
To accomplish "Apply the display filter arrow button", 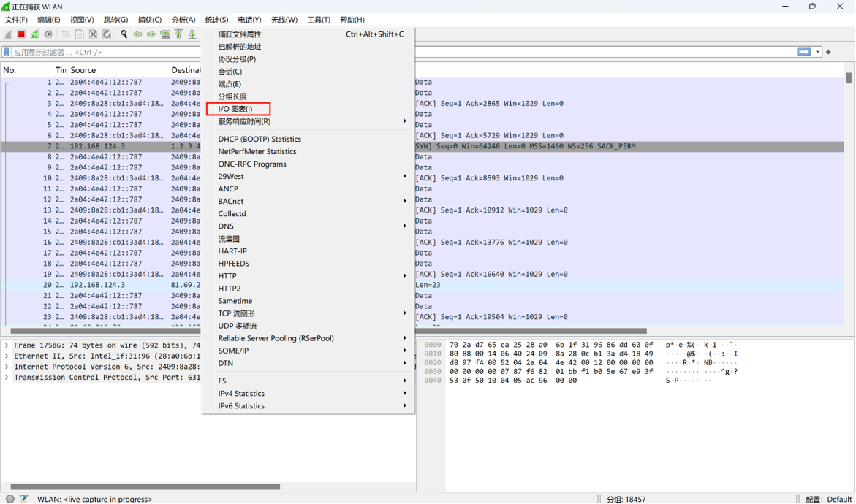I will 803,52.
